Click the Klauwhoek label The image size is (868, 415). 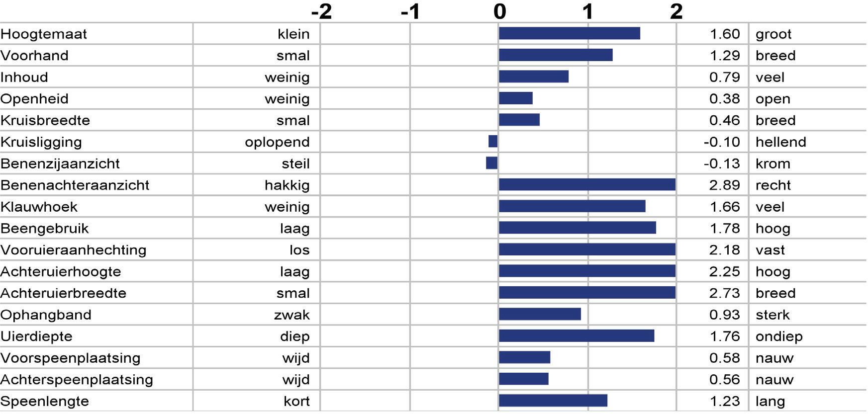(x=39, y=207)
